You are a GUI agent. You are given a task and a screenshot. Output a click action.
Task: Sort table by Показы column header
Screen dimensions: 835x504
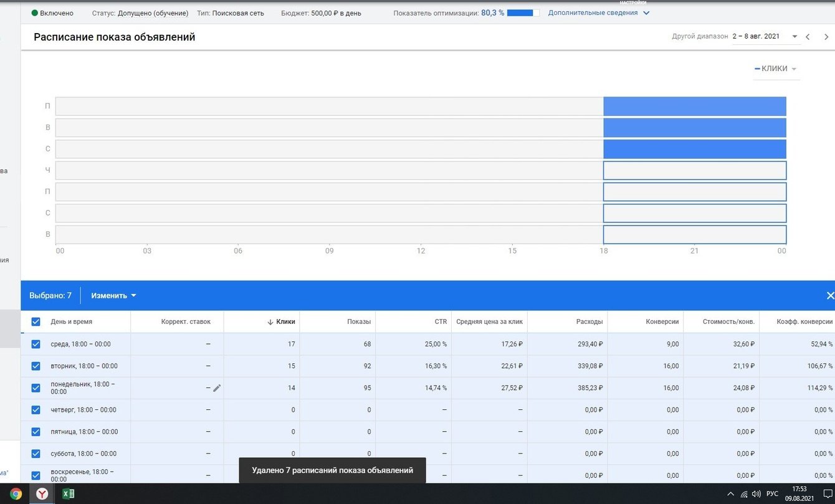pyautogui.click(x=359, y=321)
